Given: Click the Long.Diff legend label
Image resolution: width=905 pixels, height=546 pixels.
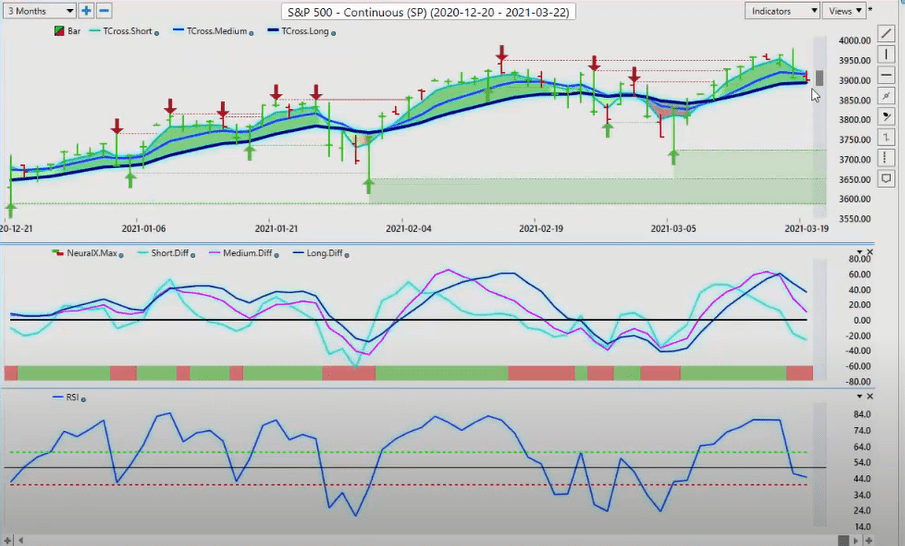Looking at the screenshot, I should [x=324, y=253].
